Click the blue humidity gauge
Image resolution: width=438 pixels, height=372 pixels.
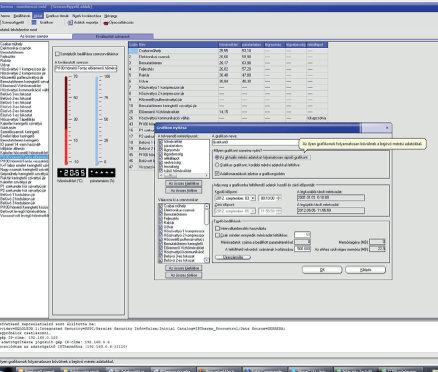tap(98, 120)
